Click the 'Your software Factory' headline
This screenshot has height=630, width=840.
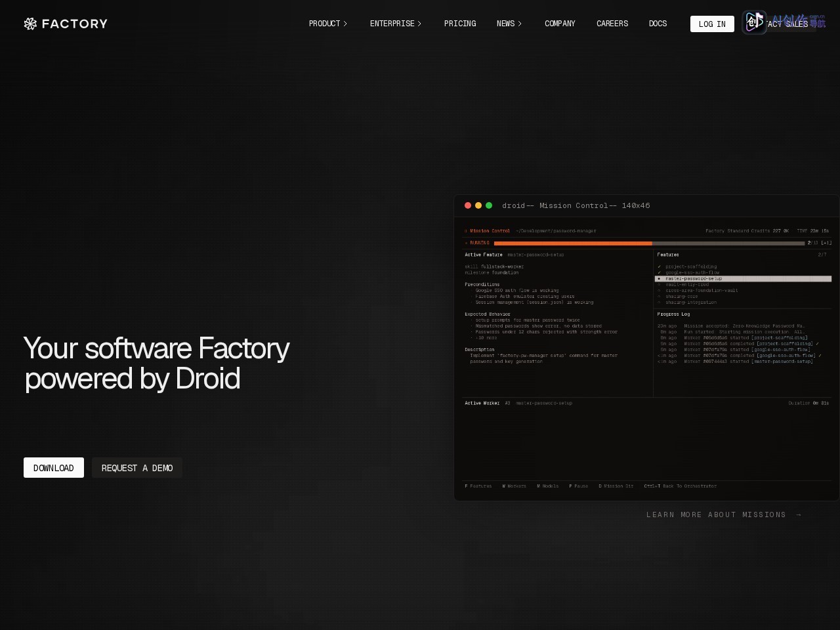click(x=156, y=348)
